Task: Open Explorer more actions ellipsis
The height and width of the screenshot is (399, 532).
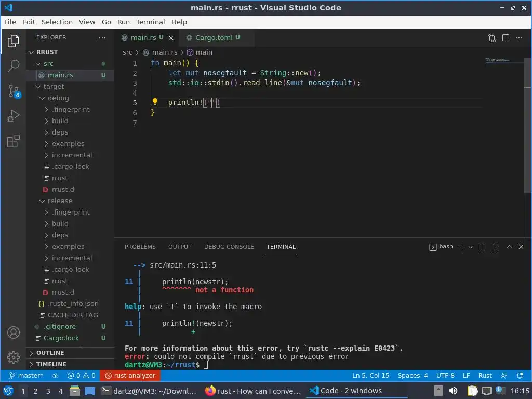Action: click(x=102, y=37)
